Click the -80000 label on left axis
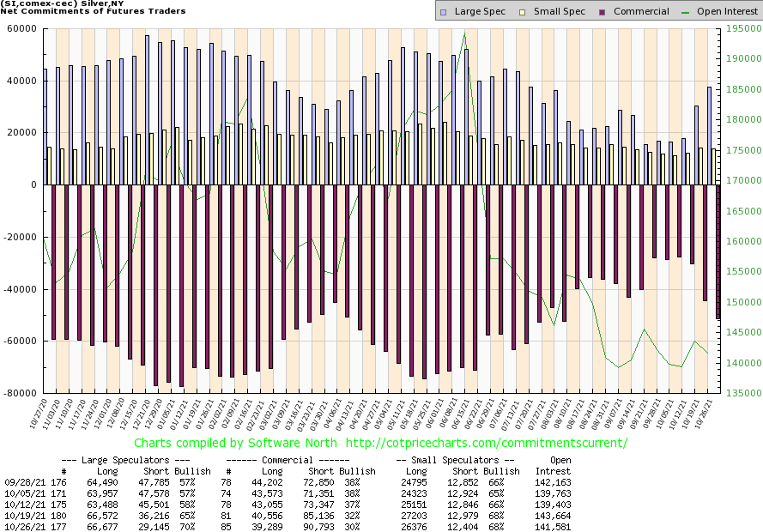 point(19,393)
